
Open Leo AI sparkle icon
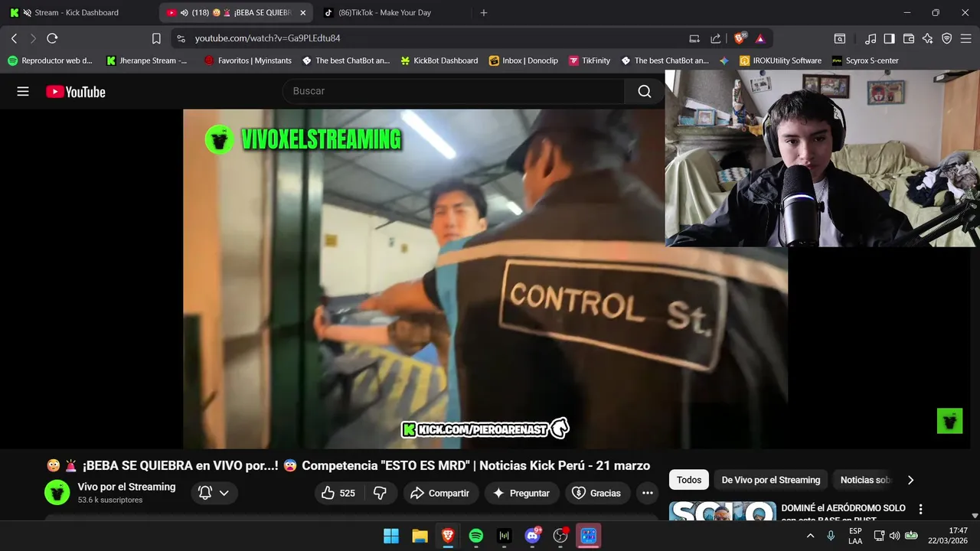928,38
